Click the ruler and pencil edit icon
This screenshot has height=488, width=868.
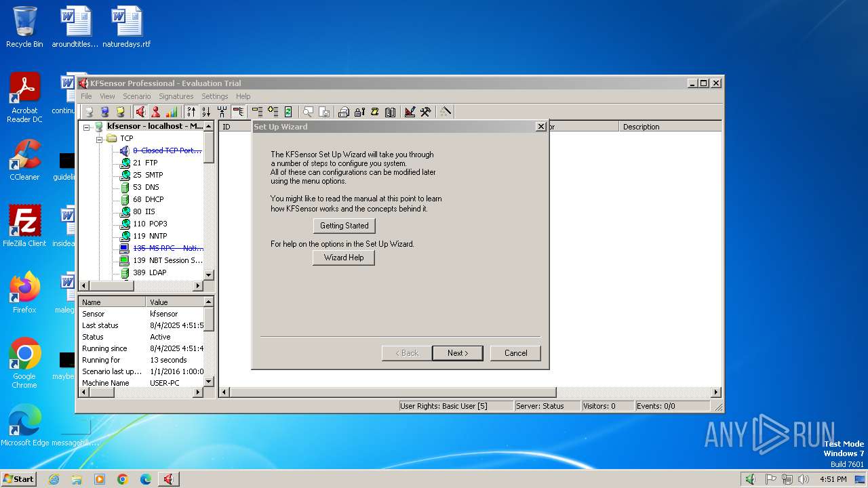(410, 112)
